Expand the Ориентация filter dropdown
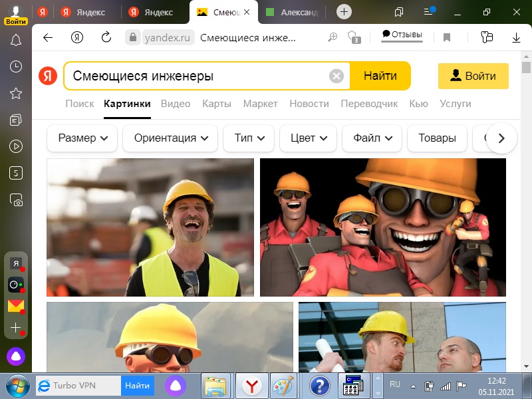532x399 pixels. pyautogui.click(x=170, y=138)
